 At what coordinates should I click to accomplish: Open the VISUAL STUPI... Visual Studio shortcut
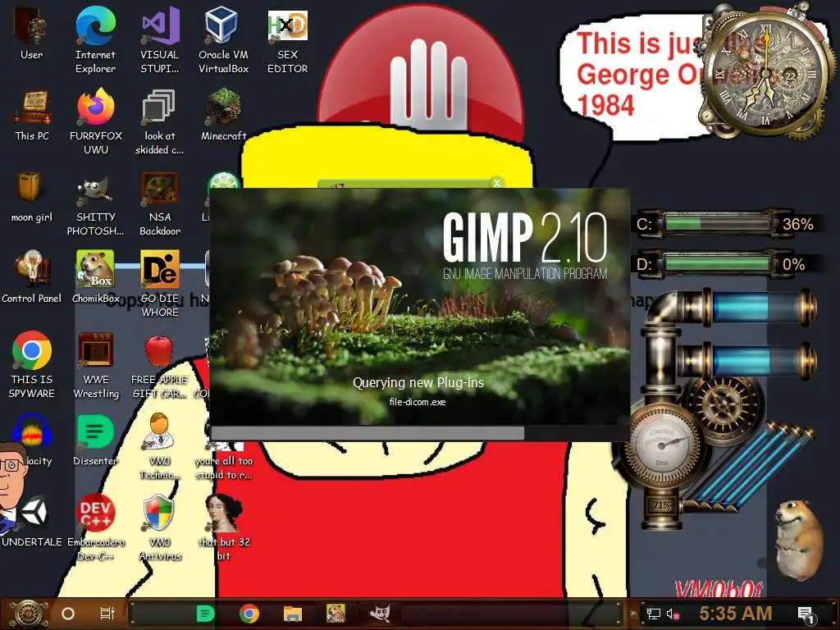tap(160, 39)
